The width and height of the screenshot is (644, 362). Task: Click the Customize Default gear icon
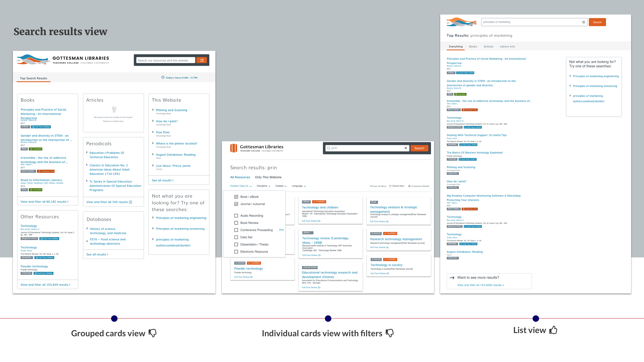409,186
